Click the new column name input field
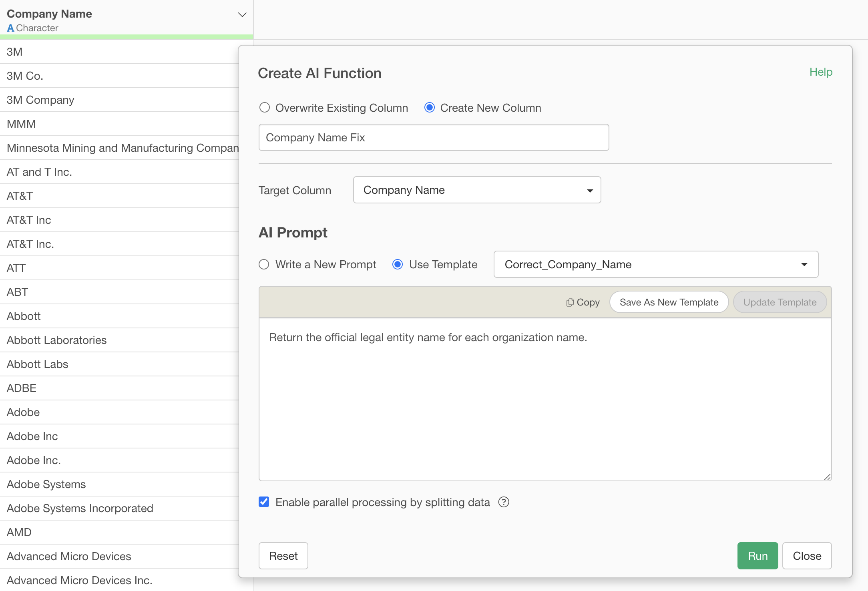Image resolution: width=868 pixels, height=591 pixels. pos(434,138)
